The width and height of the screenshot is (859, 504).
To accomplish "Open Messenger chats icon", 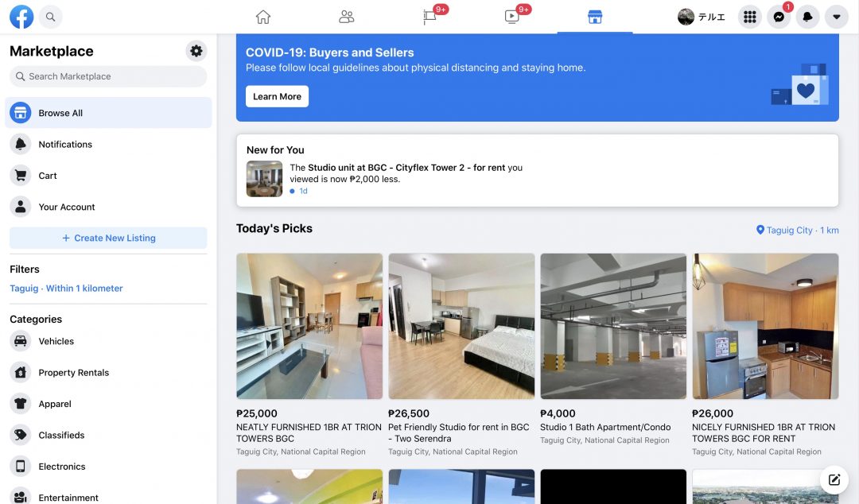I will tap(779, 17).
